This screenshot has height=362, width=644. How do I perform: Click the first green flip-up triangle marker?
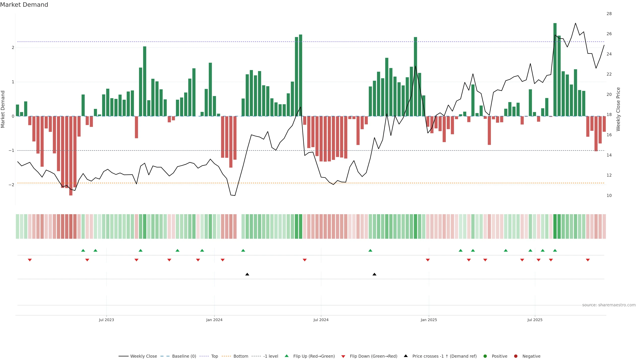coord(83,250)
